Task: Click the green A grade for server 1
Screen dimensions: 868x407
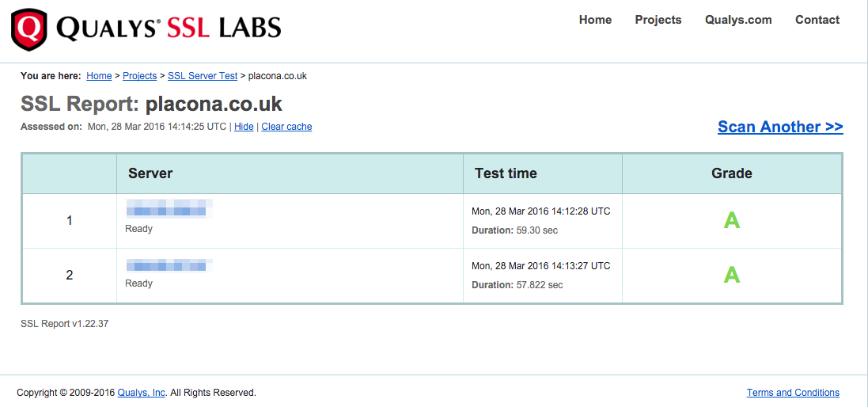Action: tap(732, 221)
